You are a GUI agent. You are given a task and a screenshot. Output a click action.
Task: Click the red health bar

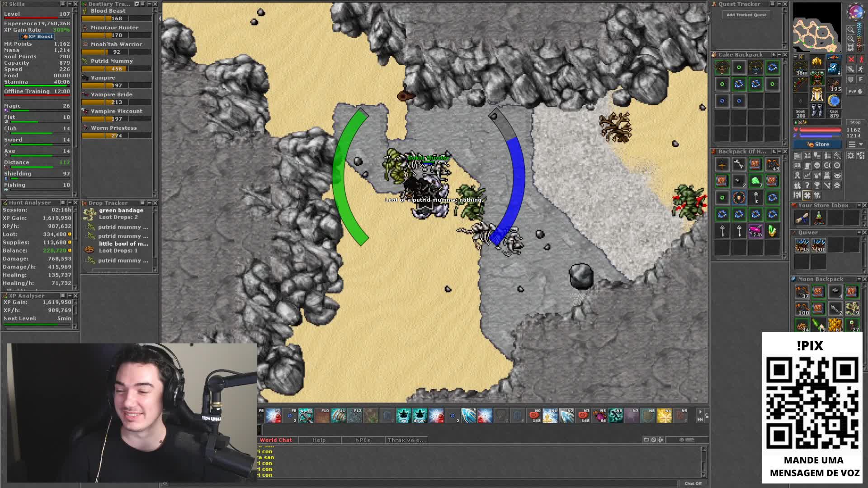(820, 130)
